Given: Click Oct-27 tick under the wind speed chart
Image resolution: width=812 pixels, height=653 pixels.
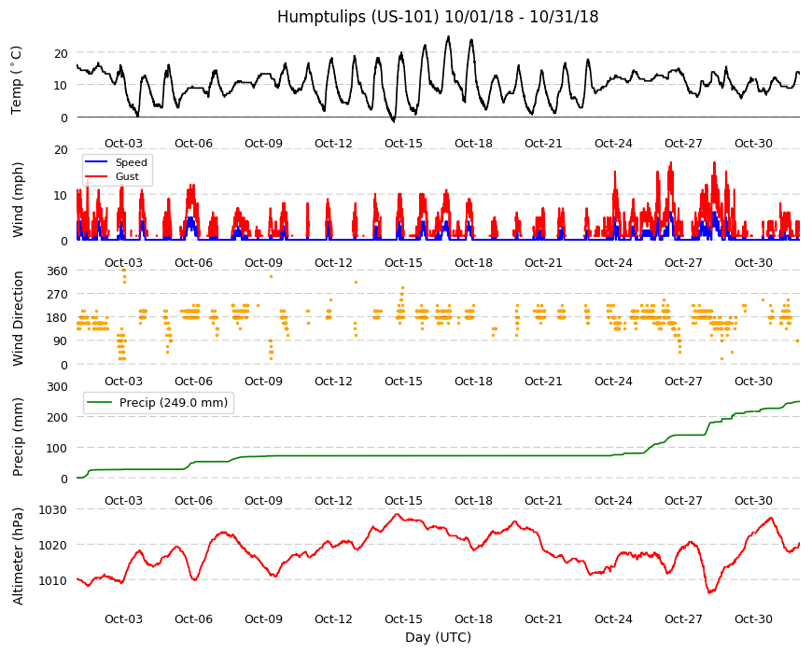Looking at the screenshot, I should [683, 262].
